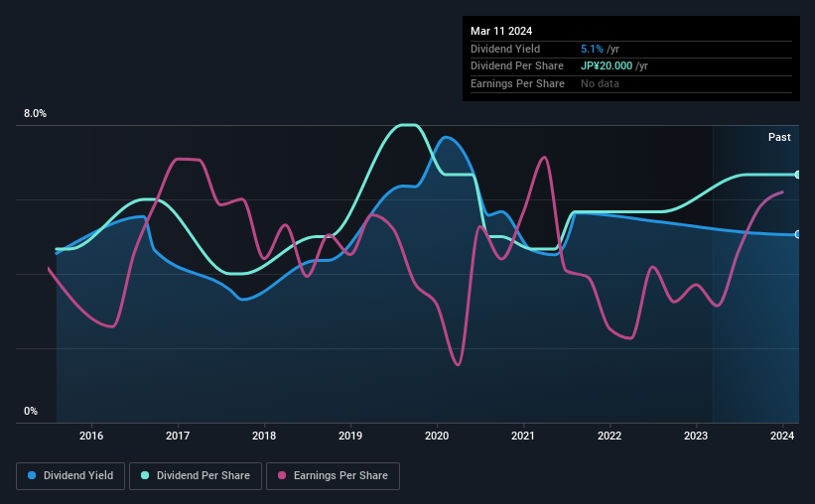Viewport: 815px width, 504px height.
Task: Click the 2021 x-axis label
Action: pyautogui.click(x=523, y=436)
